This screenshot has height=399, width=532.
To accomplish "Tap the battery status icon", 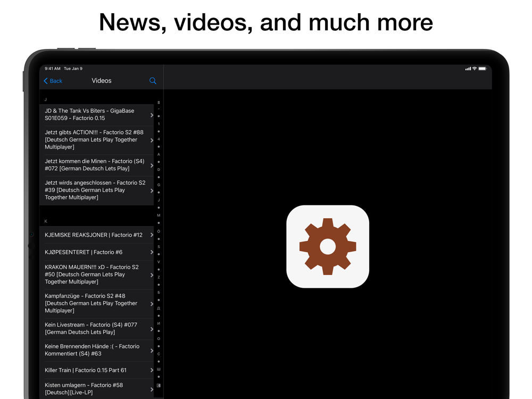I will point(483,69).
